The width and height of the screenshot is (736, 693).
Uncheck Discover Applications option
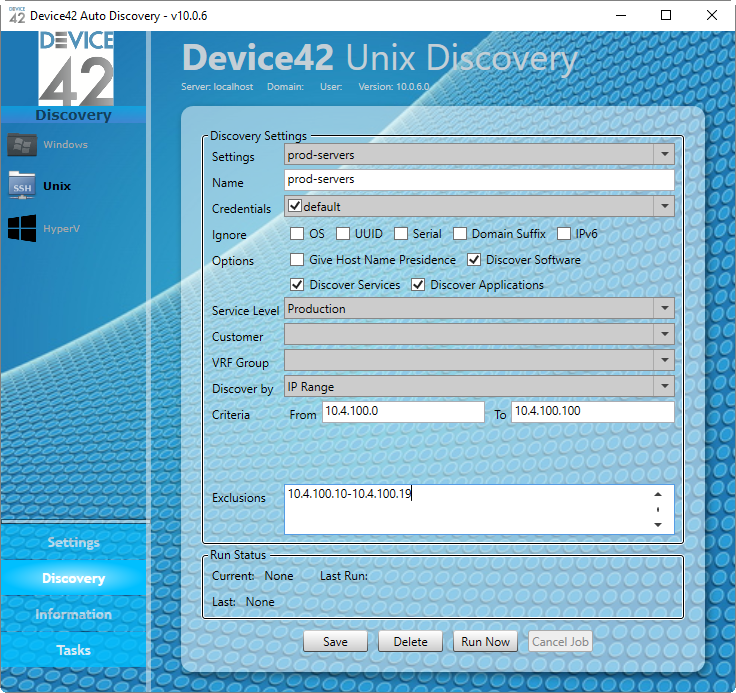tap(418, 285)
